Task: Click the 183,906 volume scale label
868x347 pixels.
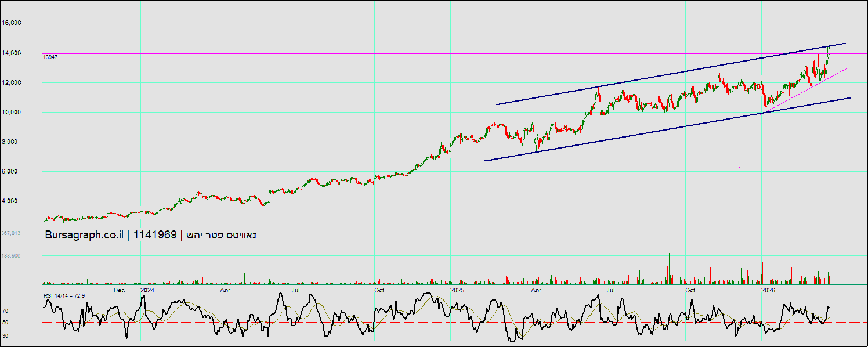Action: point(10,256)
